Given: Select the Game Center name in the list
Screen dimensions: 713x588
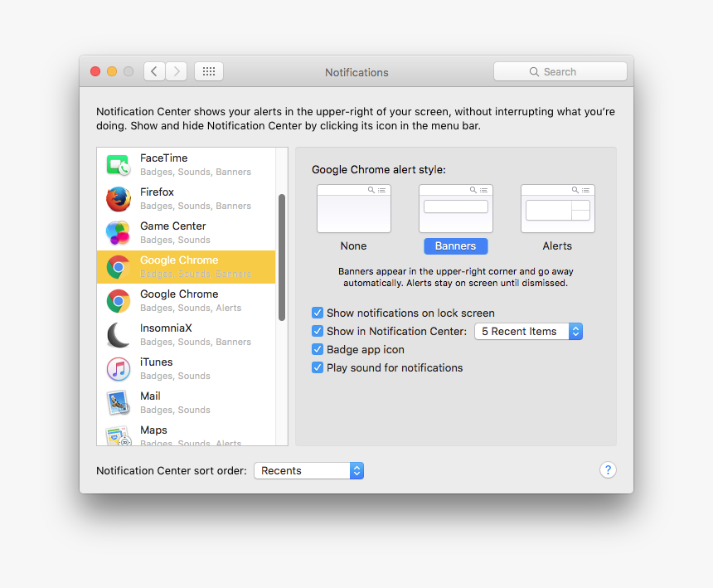Looking at the screenshot, I should (x=172, y=226).
